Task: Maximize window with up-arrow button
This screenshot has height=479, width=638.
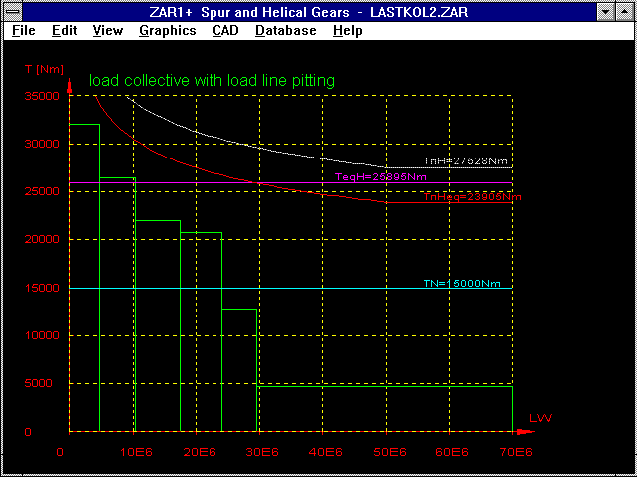Action: pos(625,11)
